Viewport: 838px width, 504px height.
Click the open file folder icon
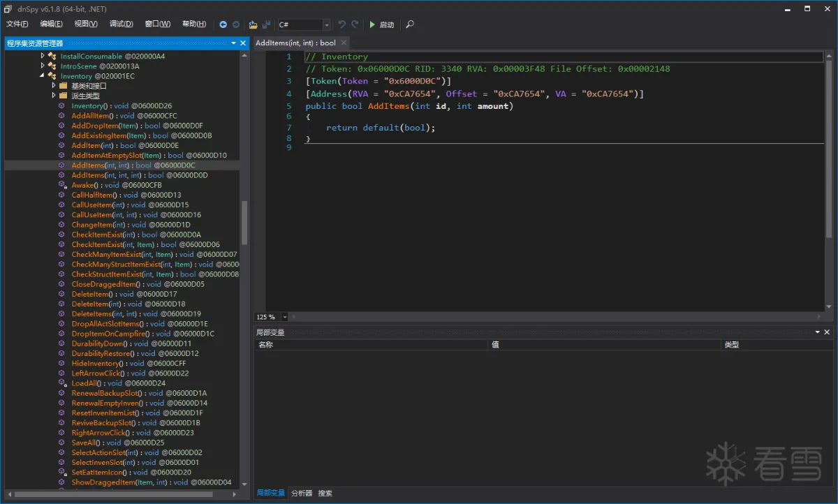tap(253, 24)
